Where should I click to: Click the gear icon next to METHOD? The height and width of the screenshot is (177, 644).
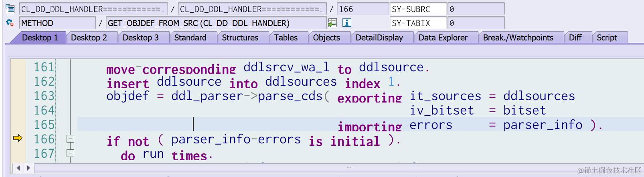pos(10,23)
